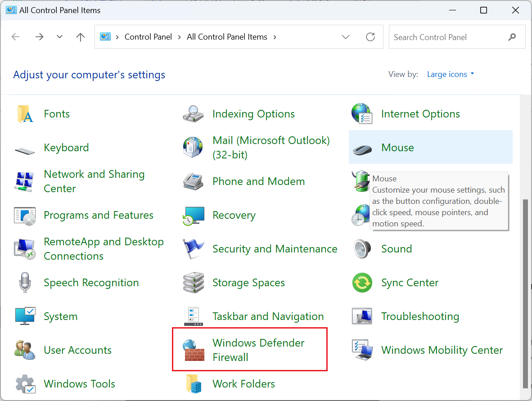Open the Windows Tools gear icon
The image size is (532, 401).
25,384
